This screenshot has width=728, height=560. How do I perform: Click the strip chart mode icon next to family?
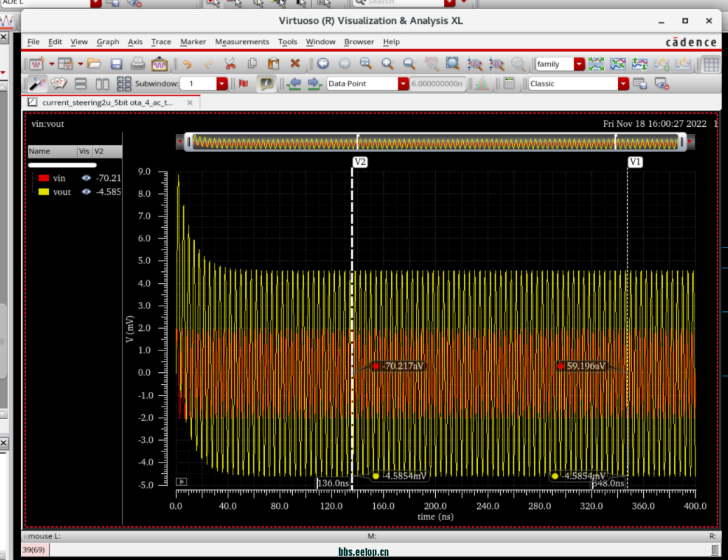[x=596, y=64]
